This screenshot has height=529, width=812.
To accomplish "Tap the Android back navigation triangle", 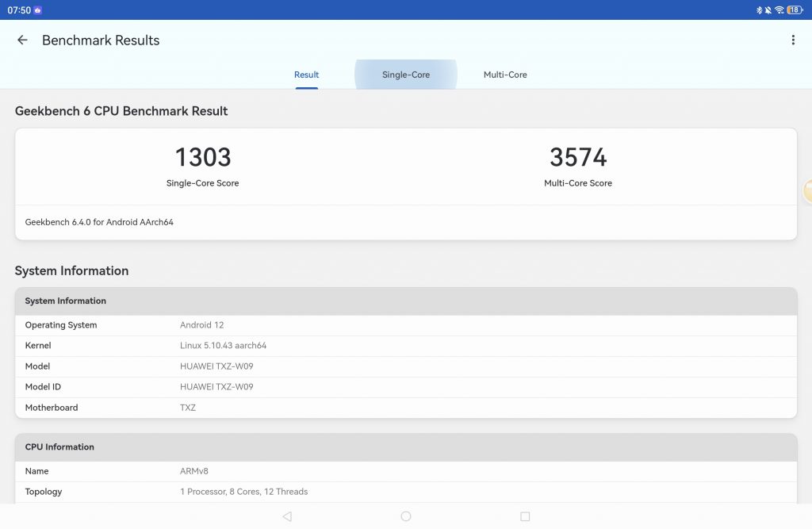I will click(287, 516).
